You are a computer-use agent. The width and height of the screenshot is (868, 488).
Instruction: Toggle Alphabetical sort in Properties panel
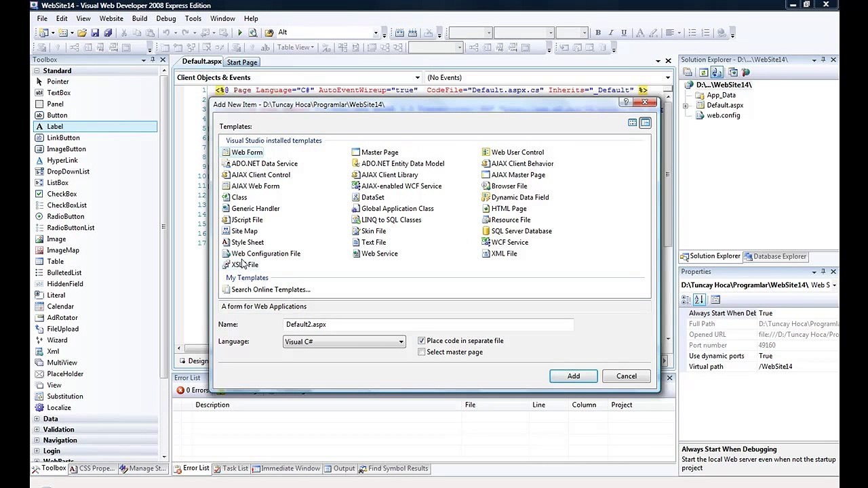[699, 300]
